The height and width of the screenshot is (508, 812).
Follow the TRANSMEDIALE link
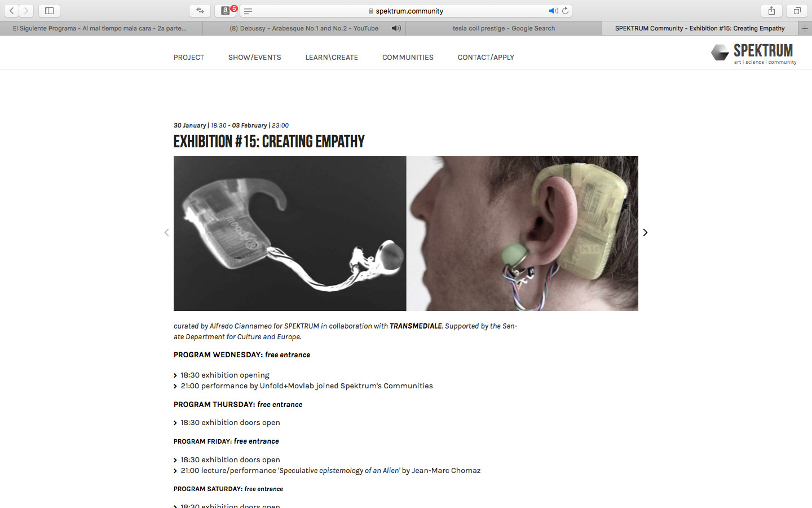pos(416,326)
